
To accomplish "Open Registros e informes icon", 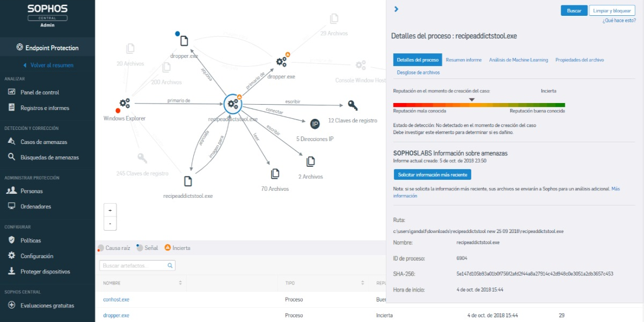I will [12, 108].
